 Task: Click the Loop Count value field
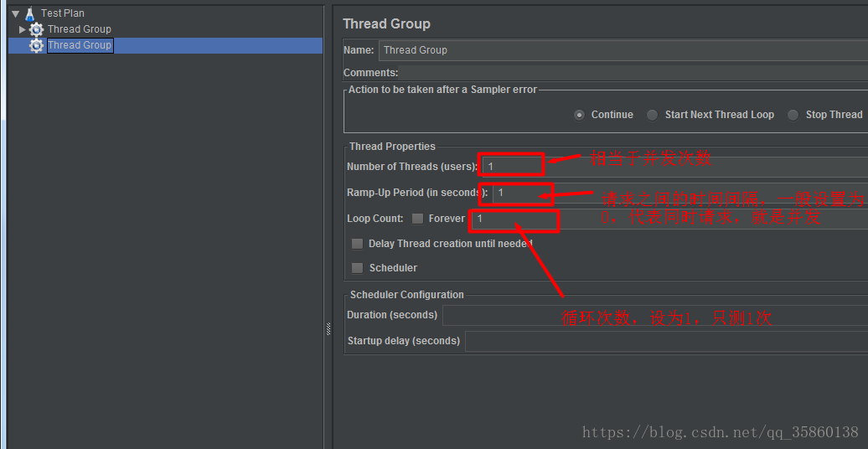coord(669,219)
